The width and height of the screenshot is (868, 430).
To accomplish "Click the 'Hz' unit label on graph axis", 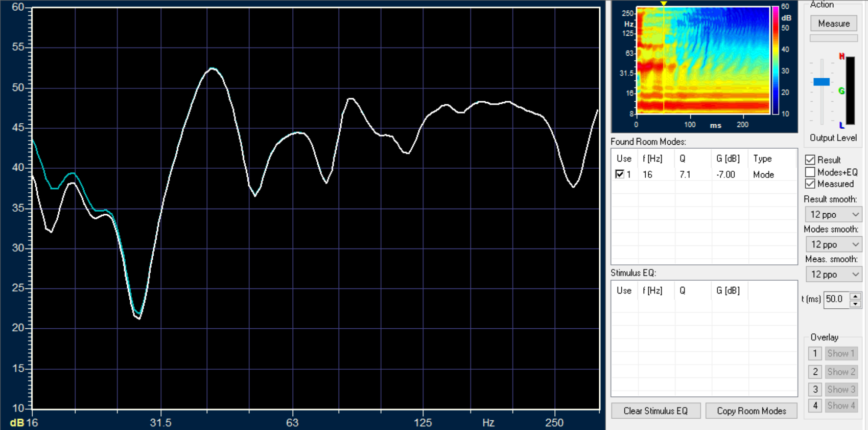I will (488, 423).
